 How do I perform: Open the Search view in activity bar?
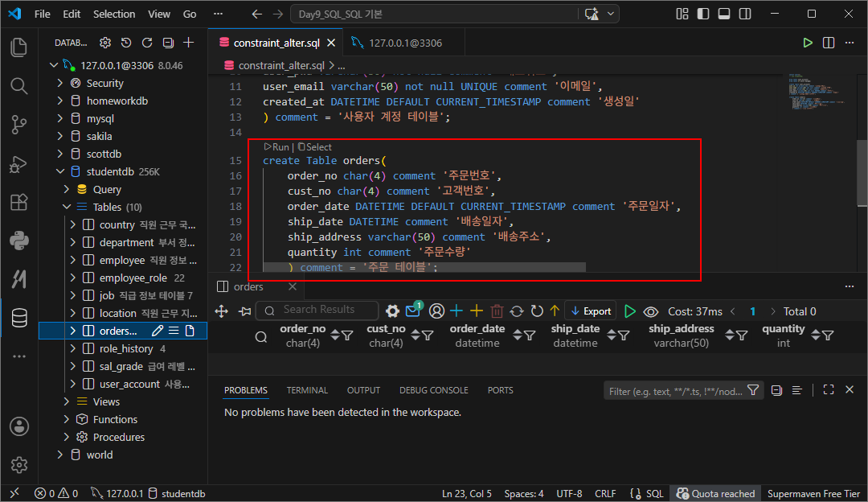18,86
